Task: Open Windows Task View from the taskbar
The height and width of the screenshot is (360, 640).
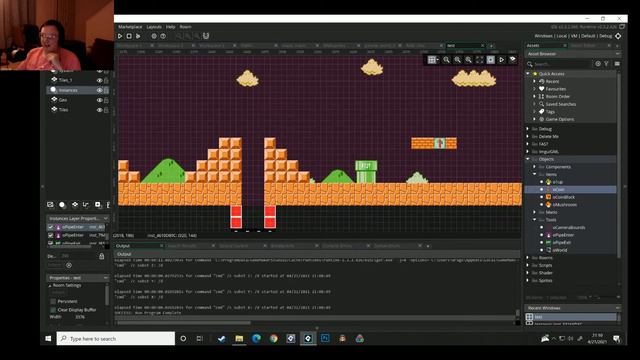Action: [x=200, y=338]
